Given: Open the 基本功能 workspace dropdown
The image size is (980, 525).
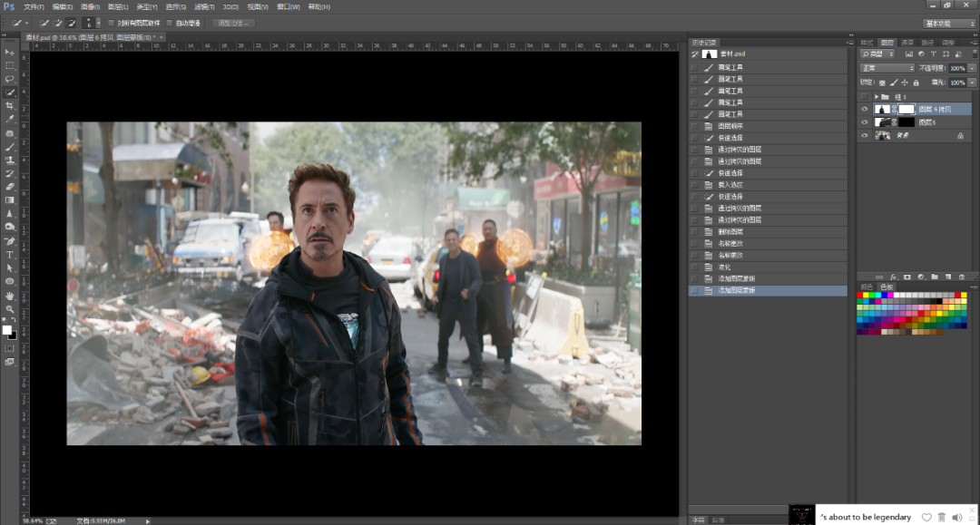Looking at the screenshot, I should click(x=949, y=23).
